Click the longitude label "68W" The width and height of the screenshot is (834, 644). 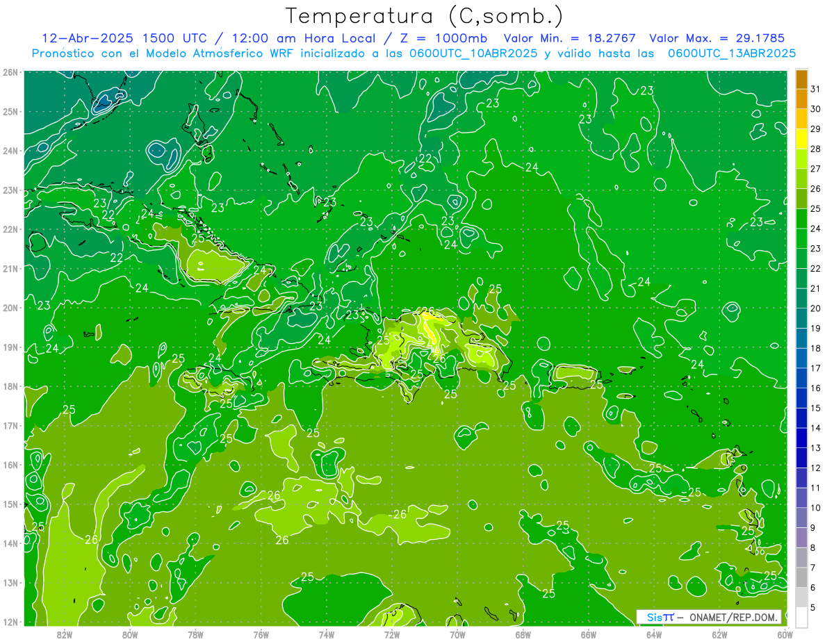click(x=523, y=634)
